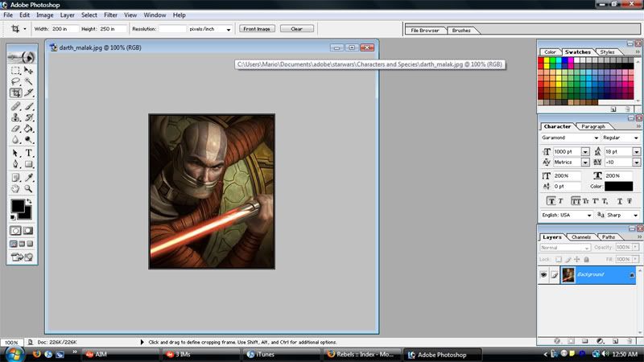Open the -10 tracking dropdown

point(636,162)
